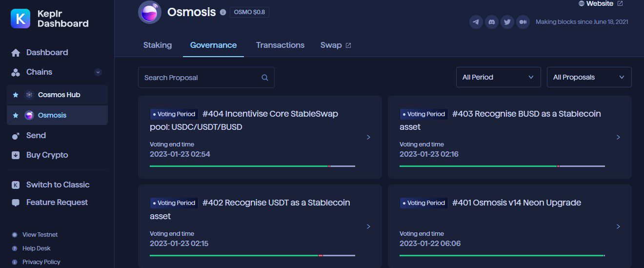The height and width of the screenshot is (268, 644).
Task: Open the All Period dropdown
Action: tap(499, 77)
